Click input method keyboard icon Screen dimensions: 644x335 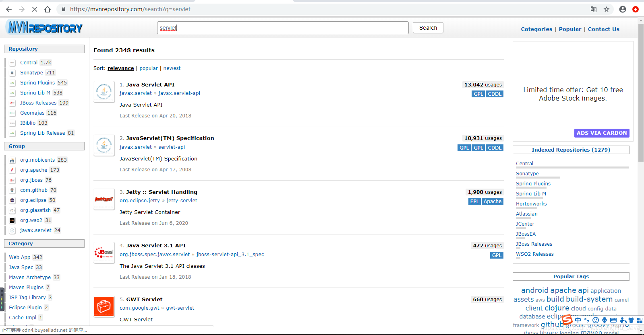[x=613, y=320]
